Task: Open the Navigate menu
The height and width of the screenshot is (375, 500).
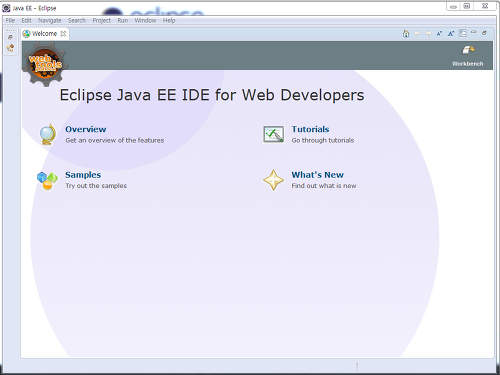Action: coord(49,21)
